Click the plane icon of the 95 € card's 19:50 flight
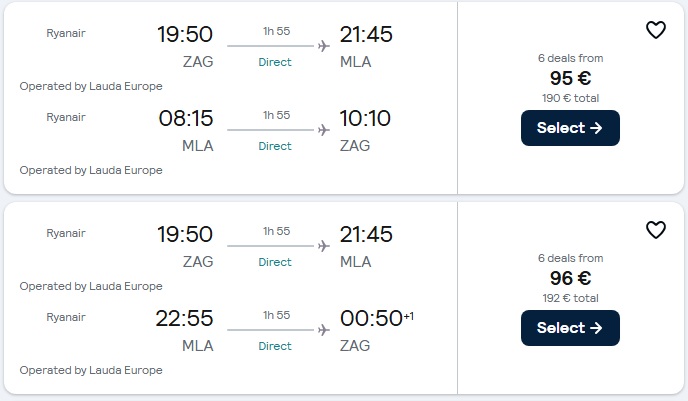 pos(323,46)
